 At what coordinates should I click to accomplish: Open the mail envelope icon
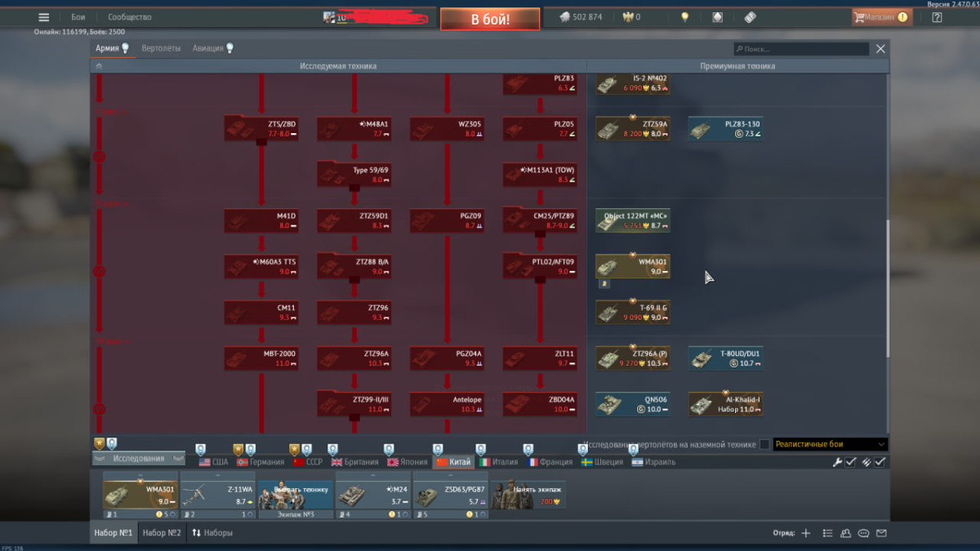point(881,533)
